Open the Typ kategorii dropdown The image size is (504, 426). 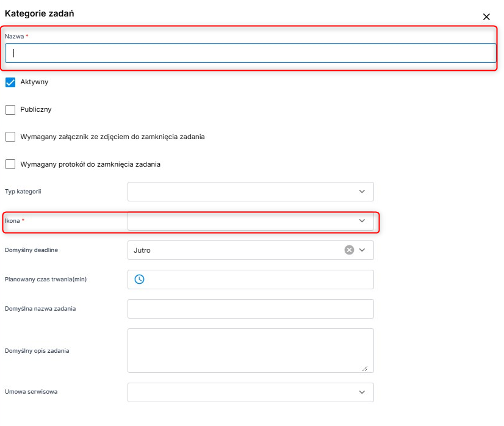pos(250,192)
